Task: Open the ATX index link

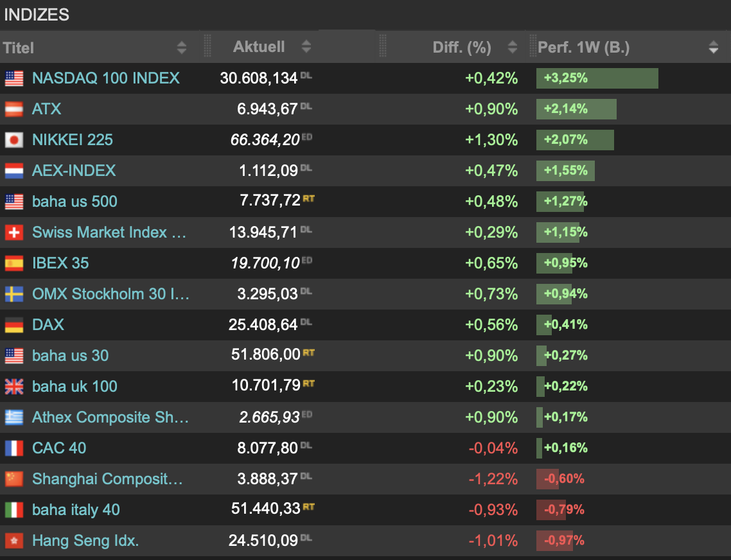Action: 47,109
